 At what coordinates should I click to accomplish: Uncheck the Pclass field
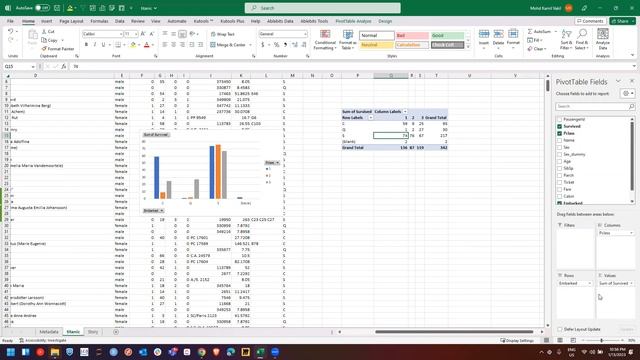point(560,133)
